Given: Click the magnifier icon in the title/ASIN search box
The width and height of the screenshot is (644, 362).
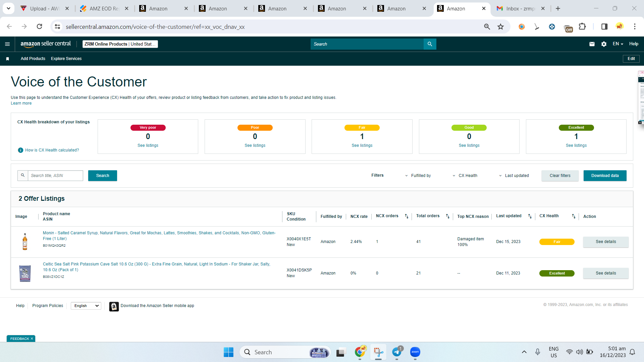Looking at the screenshot, I should 23,175.
